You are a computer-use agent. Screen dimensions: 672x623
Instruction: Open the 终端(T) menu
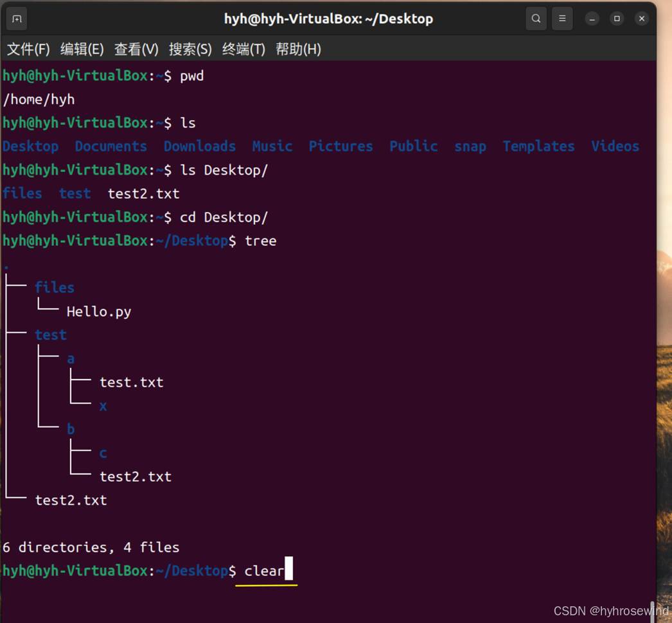coord(243,49)
